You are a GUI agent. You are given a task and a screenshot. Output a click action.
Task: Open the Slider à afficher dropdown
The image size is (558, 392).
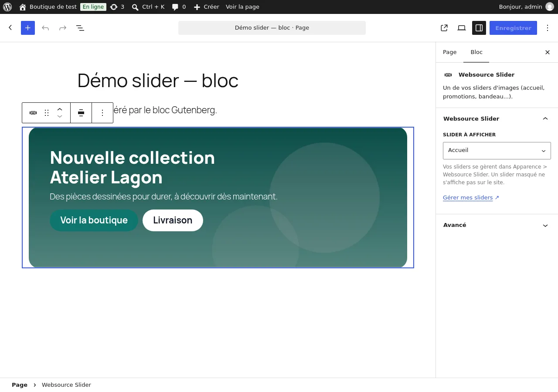pyautogui.click(x=497, y=151)
